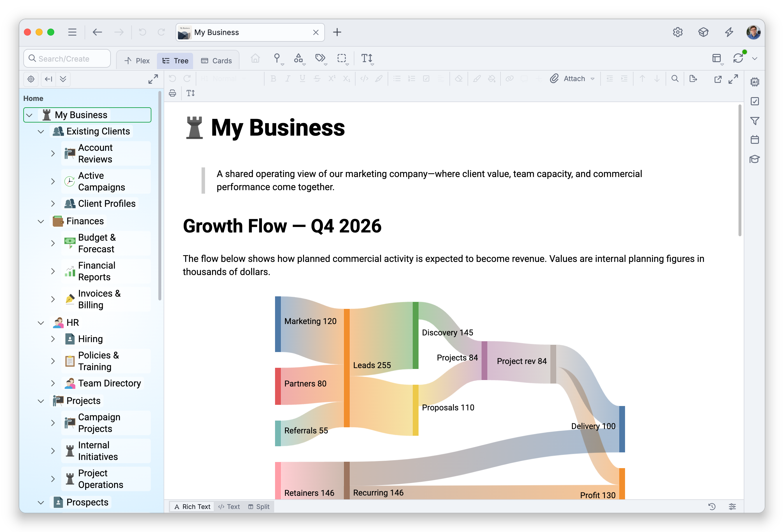Click the sync status icon
Image resolution: width=784 pixels, height=532 pixels.
point(738,58)
